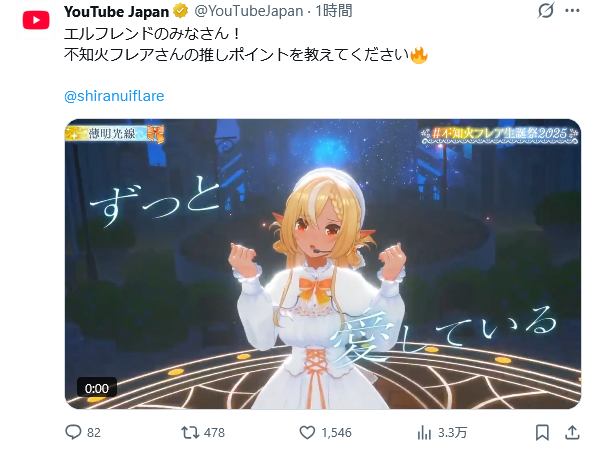The image size is (598, 454).
Task: Open the YouTube Japan display name
Action: point(117,12)
